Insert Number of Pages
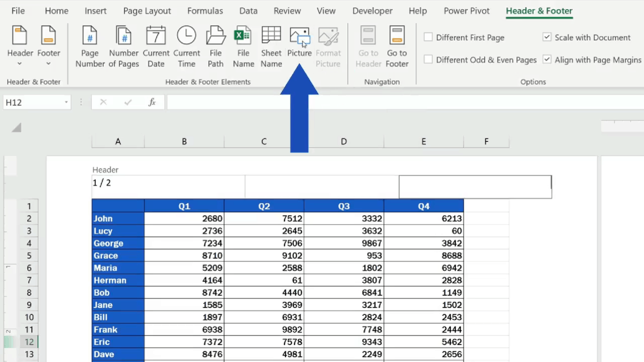The image size is (644, 362). coord(123,46)
